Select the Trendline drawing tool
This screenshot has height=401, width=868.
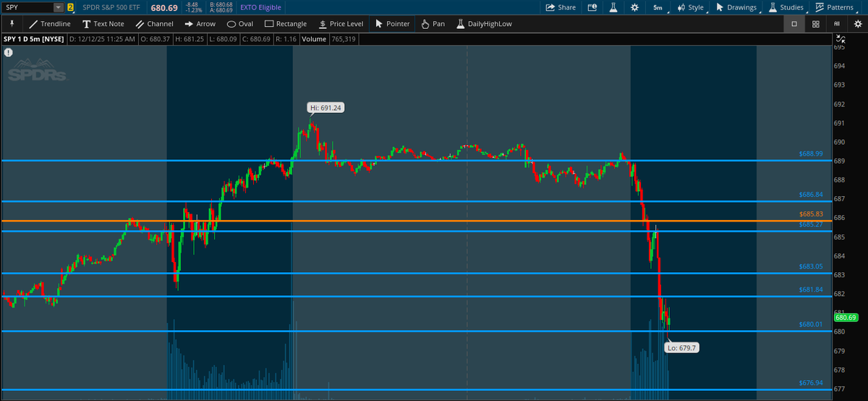50,24
